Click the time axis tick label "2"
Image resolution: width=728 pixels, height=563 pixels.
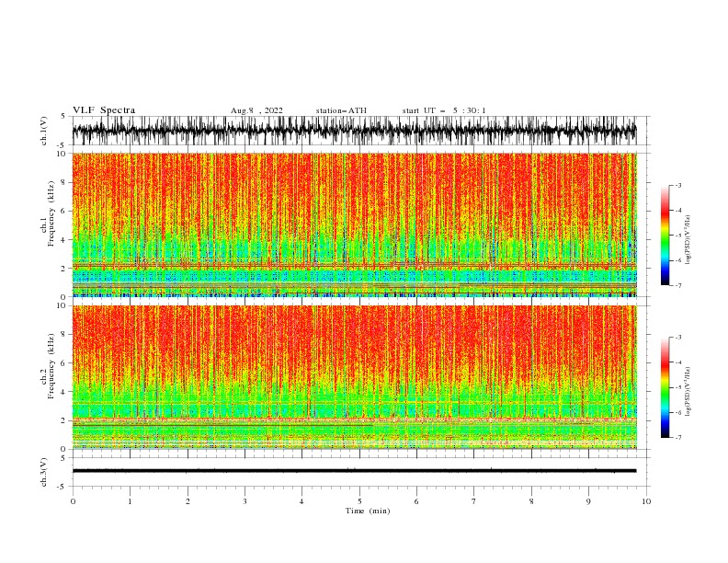pos(188,501)
